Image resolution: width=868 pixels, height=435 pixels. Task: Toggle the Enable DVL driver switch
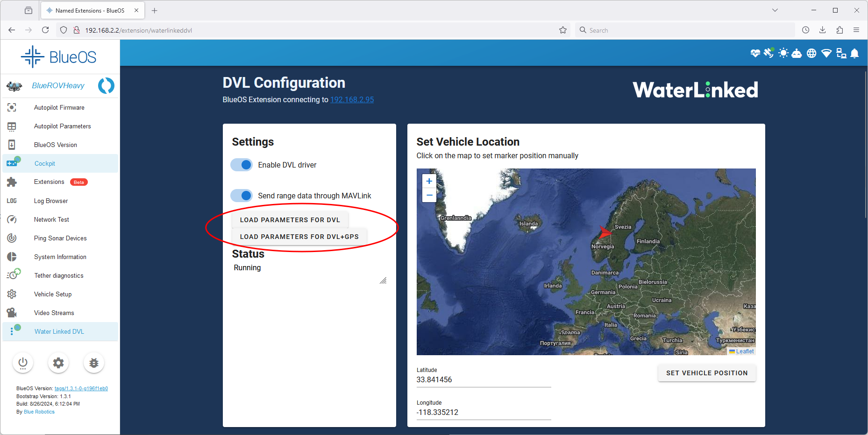click(x=242, y=165)
